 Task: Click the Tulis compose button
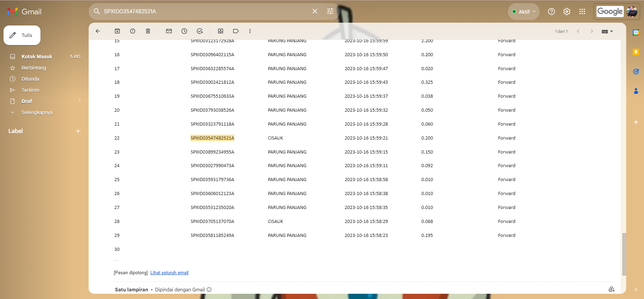coord(22,35)
